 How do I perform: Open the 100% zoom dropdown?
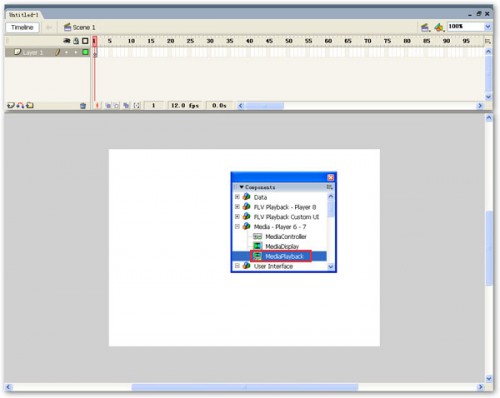(487, 27)
